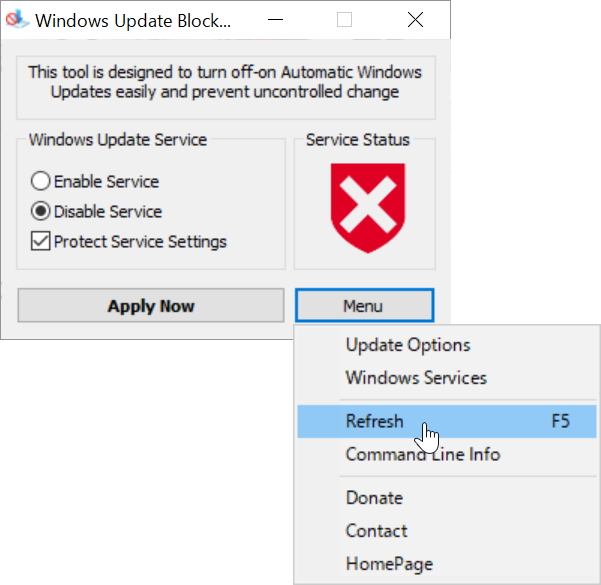601x585 pixels.
Task: Click the disabled maximize button
Action: 345,20
